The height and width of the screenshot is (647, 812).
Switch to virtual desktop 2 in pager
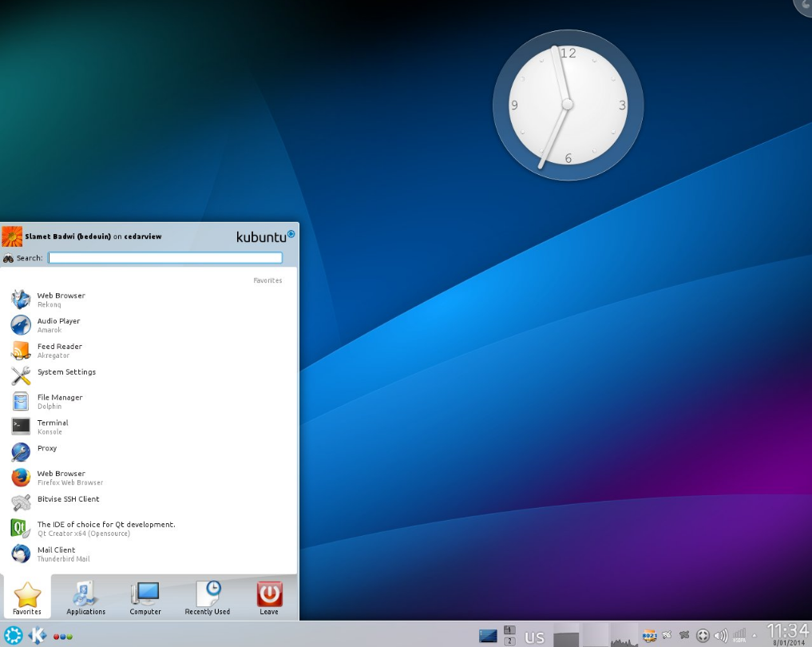click(x=509, y=641)
